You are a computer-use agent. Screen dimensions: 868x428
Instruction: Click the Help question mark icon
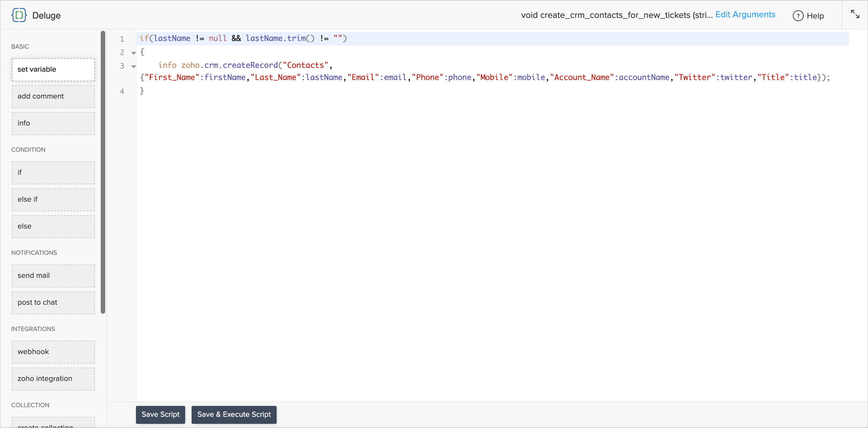[x=798, y=16]
